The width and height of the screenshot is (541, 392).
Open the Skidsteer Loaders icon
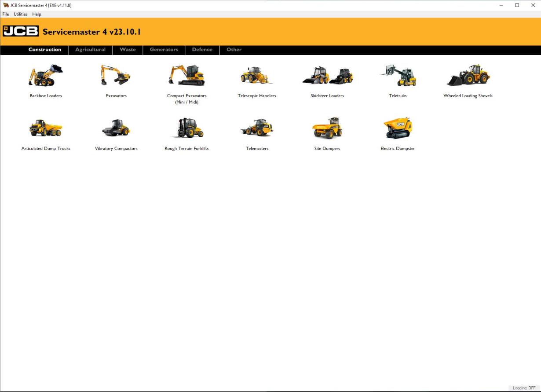tap(327, 76)
